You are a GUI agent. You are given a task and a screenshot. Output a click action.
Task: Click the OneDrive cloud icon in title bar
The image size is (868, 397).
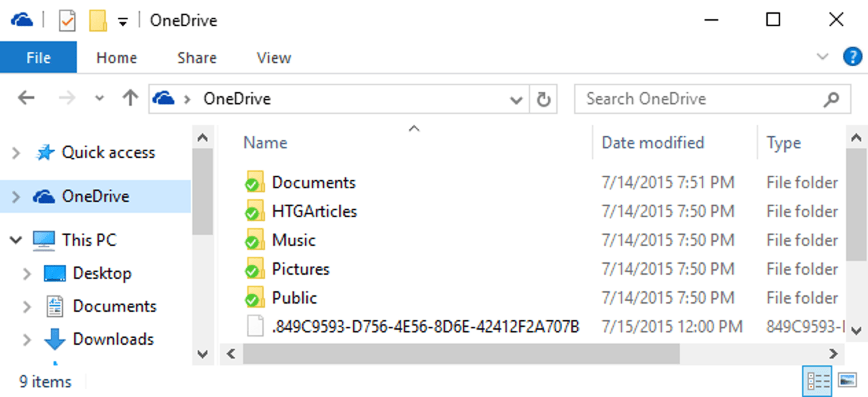point(23,20)
